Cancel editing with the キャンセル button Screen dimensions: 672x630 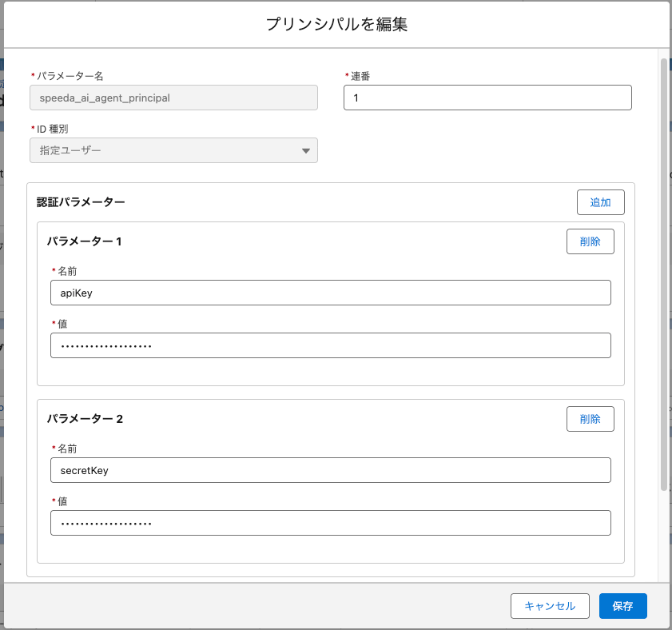point(549,606)
